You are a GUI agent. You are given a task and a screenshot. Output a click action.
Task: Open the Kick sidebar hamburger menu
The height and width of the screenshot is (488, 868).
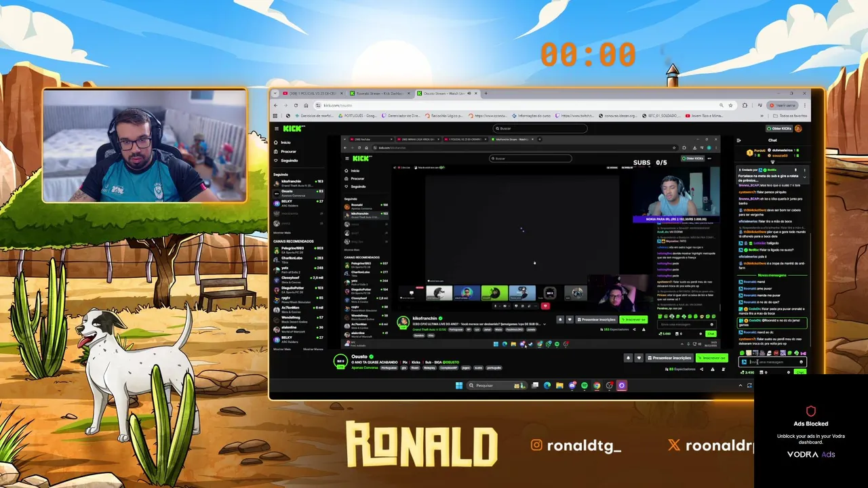tap(277, 128)
